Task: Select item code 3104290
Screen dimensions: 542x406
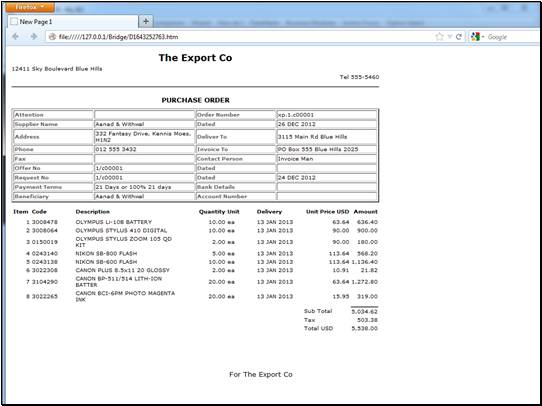Action: 45,282
